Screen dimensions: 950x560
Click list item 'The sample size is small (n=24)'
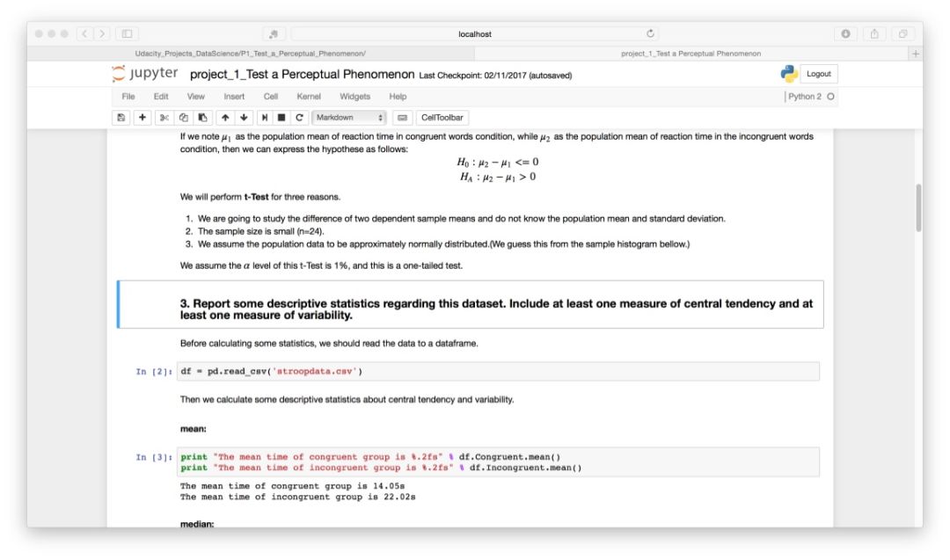coord(260,231)
